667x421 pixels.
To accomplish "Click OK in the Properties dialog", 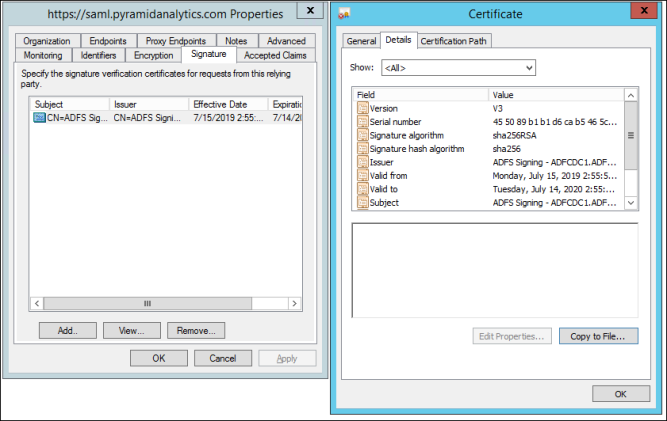I will click(x=159, y=358).
